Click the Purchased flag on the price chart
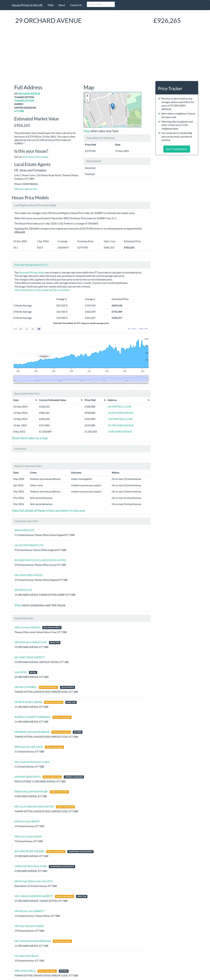 (44, 356)
